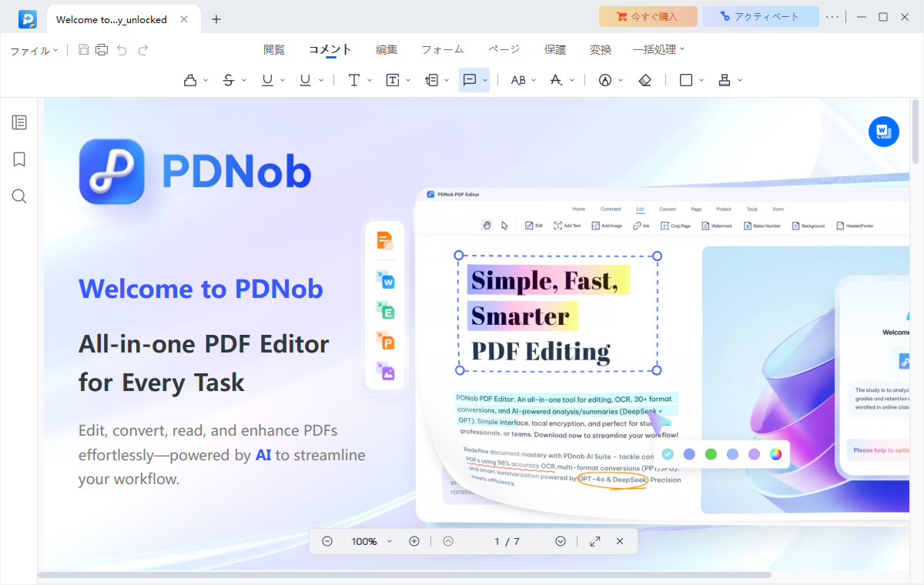This screenshot has width=924, height=585.
Task: Select the straight Underline tool
Action: (267, 80)
